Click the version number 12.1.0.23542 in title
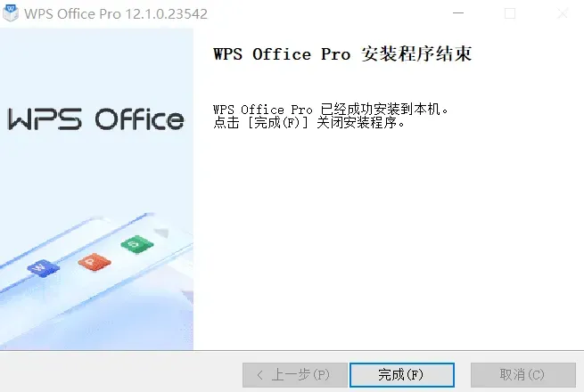This screenshot has height=392, width=584. click(166, 13)
